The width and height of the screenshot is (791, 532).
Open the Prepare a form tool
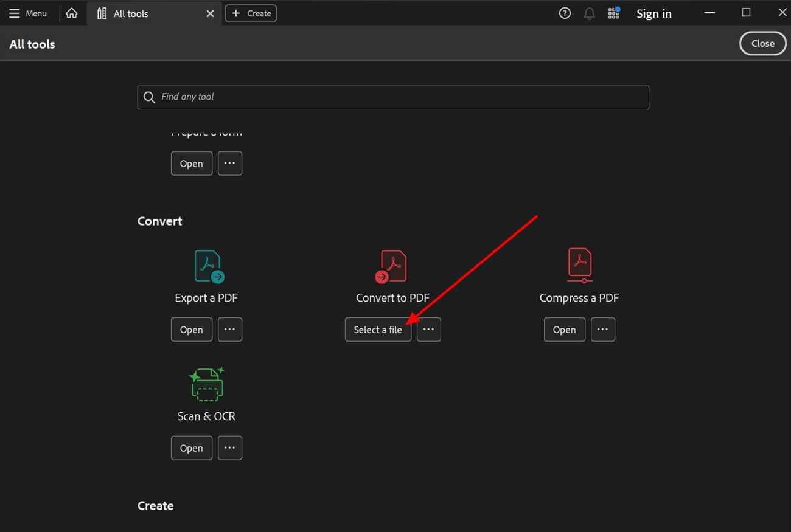point(192,164)
